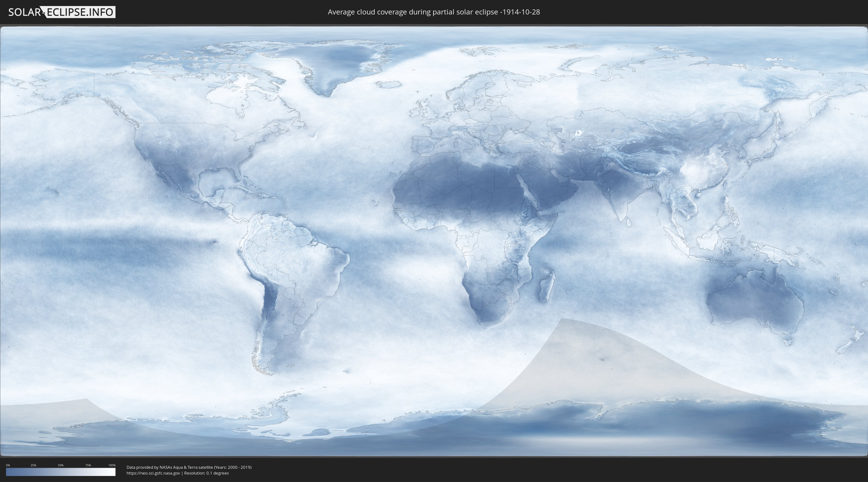Click the '75%' legend label
Viewport: 868px width, 482px height.
[x=88, y=465]
